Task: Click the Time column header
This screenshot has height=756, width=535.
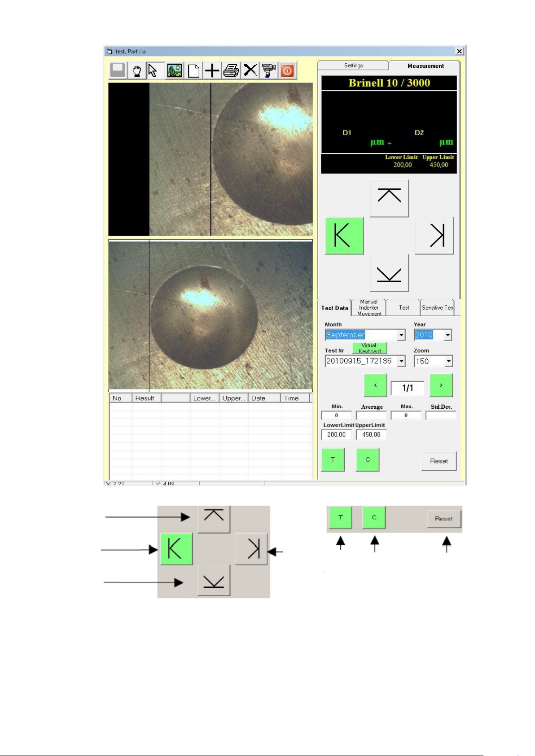Action: [295, 398]
